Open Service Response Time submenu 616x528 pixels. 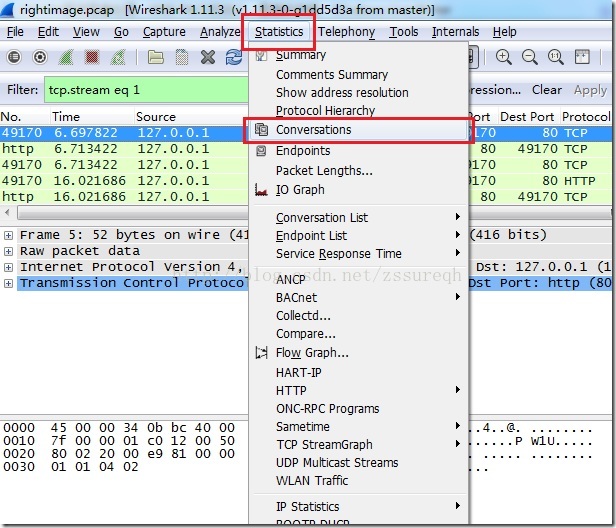359,253
